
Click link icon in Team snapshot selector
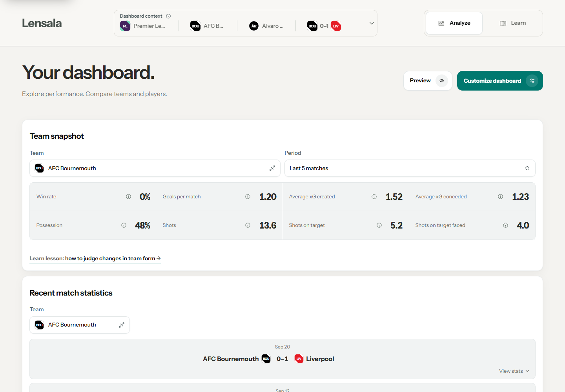[272, 168]
